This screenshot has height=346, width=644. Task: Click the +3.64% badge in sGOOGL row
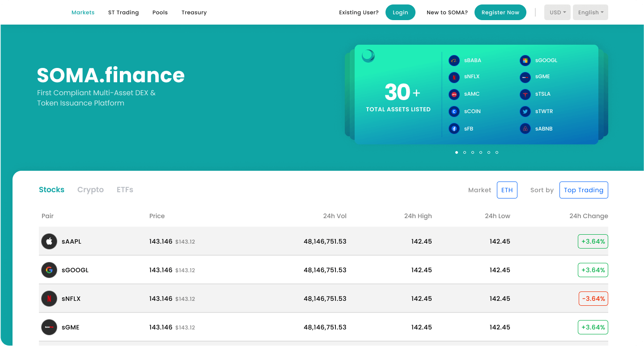[x=593, y=270]
